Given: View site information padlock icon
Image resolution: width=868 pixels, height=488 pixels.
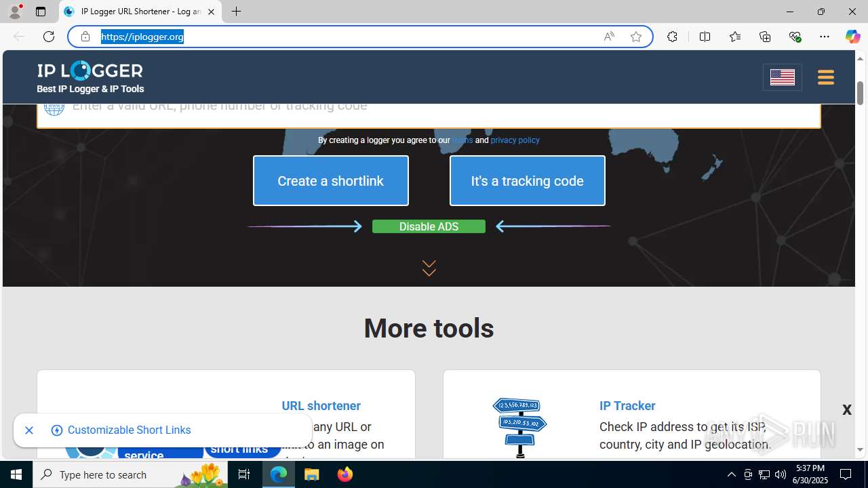Looking at the screenshot, I should point(85,37).
